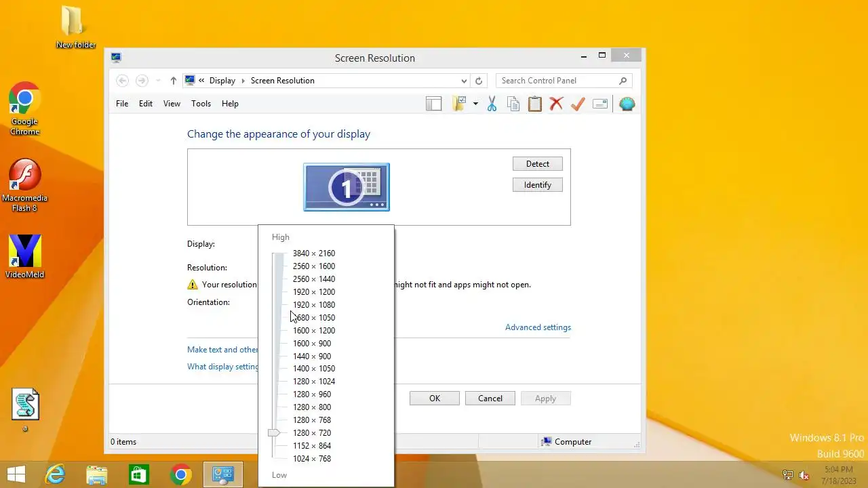Screen dimensions: 868x488
Task: Select 1280 × 768 resolution
Action: point(312,420)
